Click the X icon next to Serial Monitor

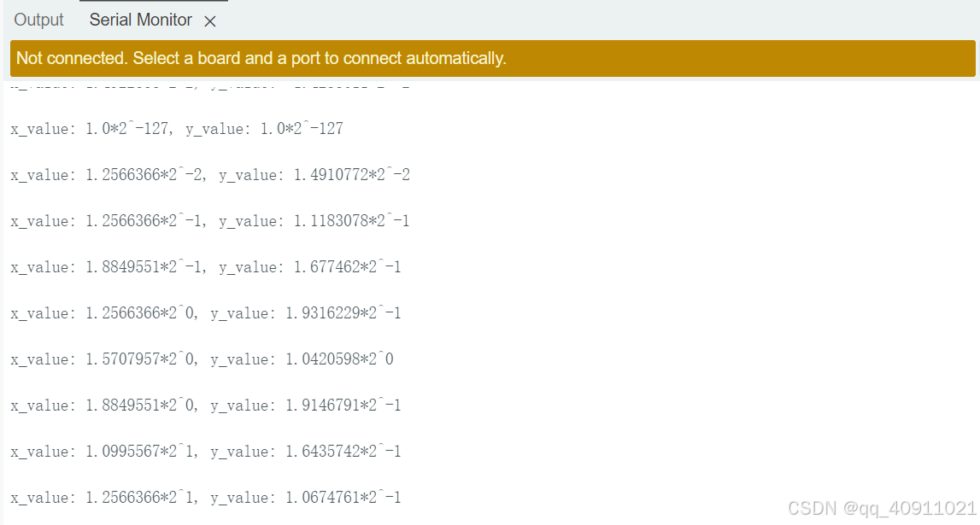point(210,20)
